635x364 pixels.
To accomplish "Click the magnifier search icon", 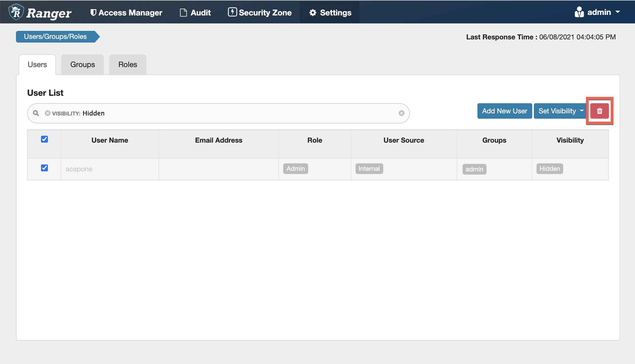I will click(36, 113).
